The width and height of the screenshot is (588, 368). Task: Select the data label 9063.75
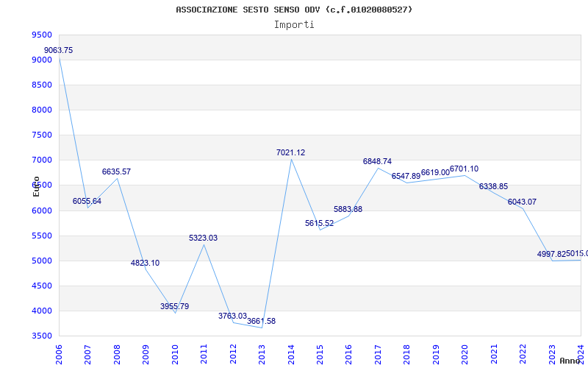tap(59, 50)
